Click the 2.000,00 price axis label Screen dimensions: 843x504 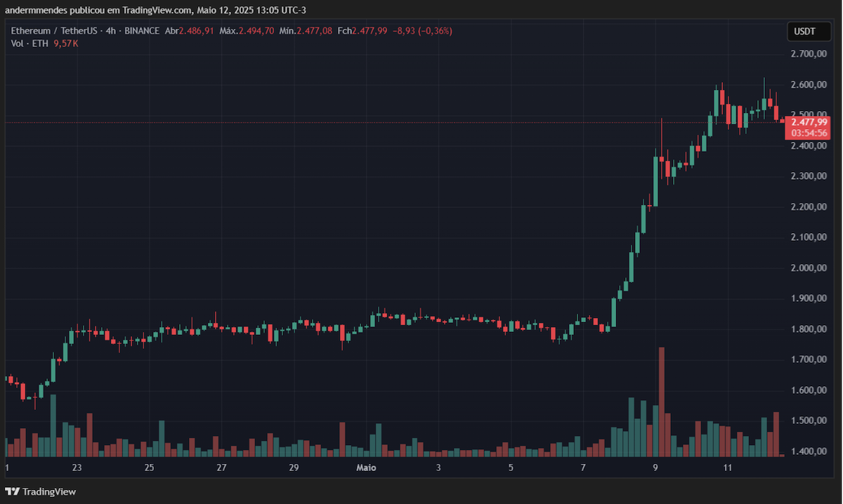[807, 268]
